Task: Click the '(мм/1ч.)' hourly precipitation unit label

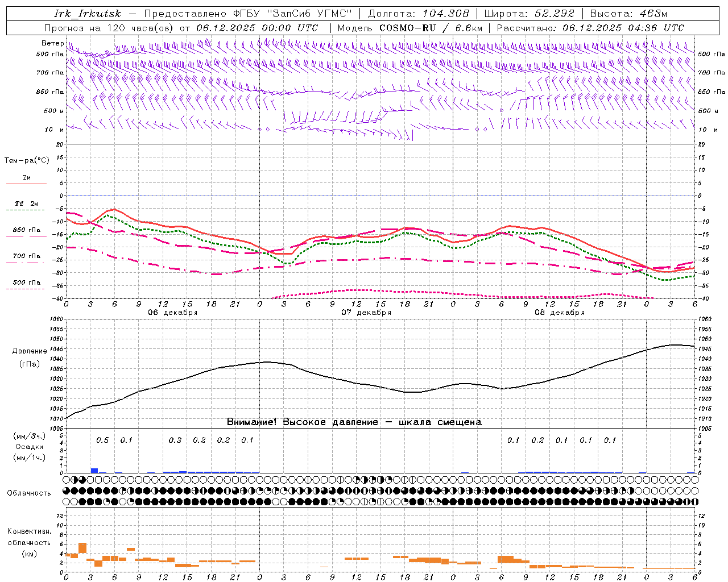Action: point(30,458)
